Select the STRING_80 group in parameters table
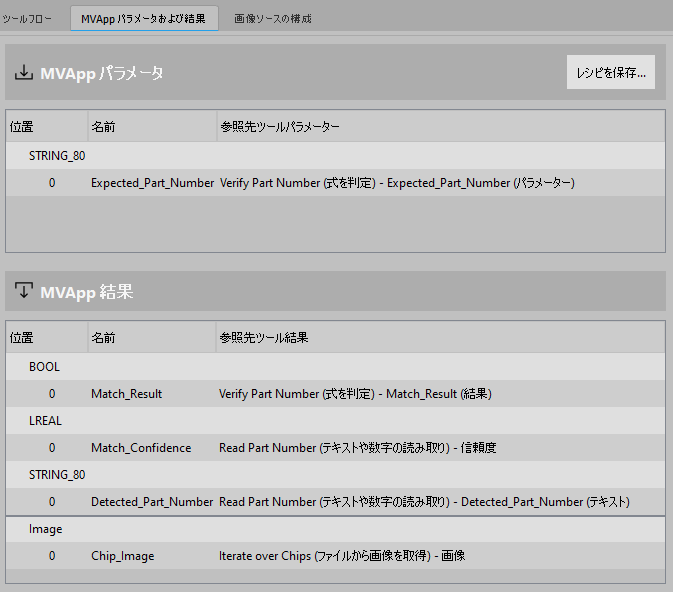The height and width of the screenshot is (592, 673). coord(57,156)
